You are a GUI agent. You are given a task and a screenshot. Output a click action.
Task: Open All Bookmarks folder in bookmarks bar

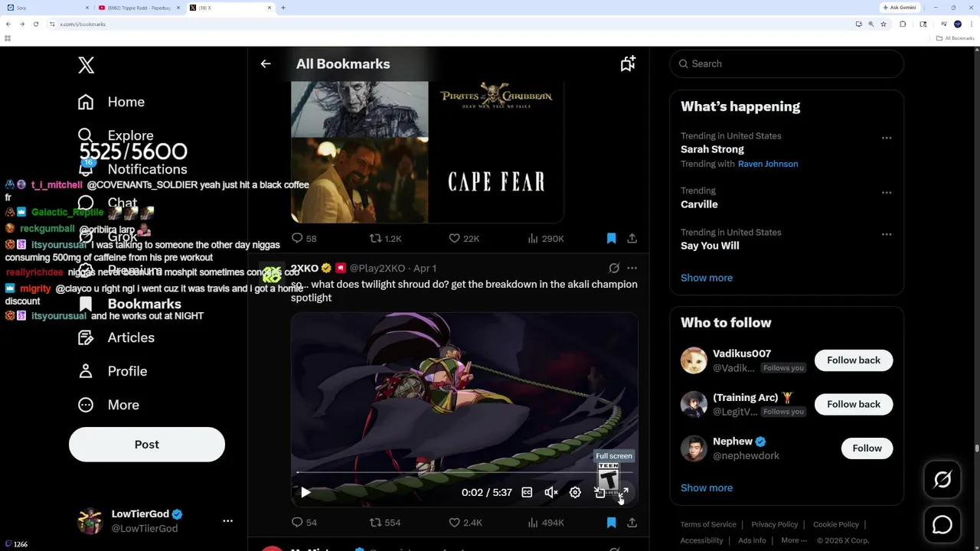click(x=955, y=38)
